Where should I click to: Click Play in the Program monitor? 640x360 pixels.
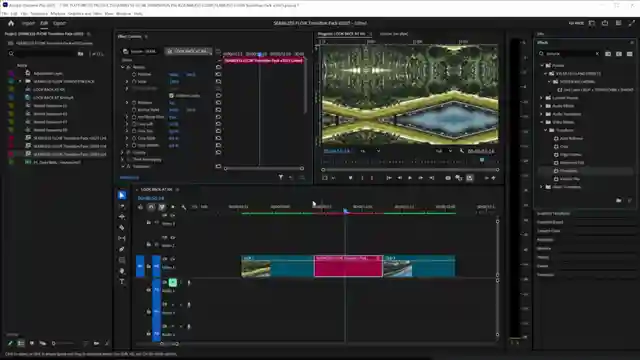tap(410, 178)
